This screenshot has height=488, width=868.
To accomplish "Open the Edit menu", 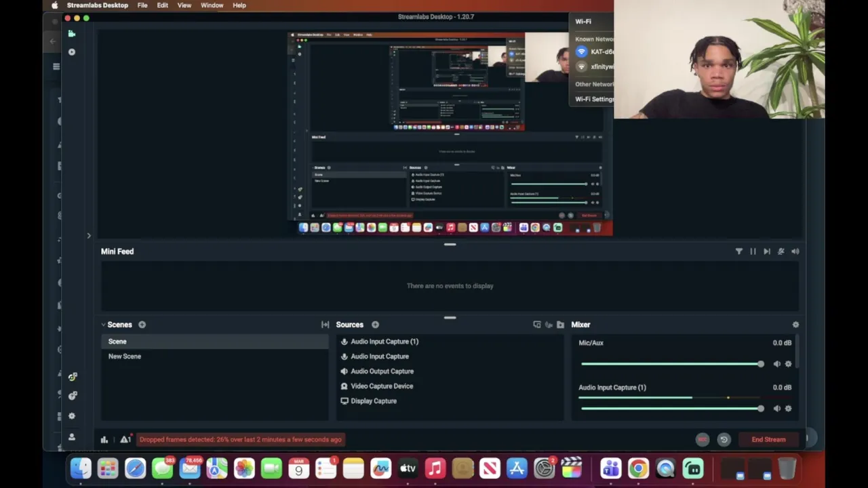I will tap(162, 5).
